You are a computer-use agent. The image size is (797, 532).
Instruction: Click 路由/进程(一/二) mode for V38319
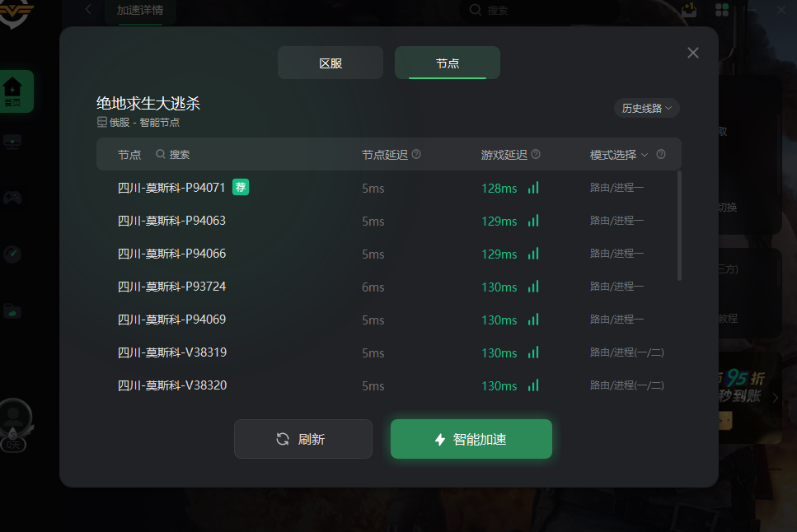click(626, 352)
